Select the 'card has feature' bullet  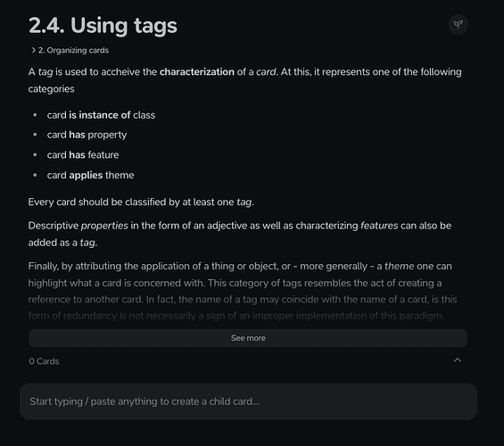pos(83,155)
